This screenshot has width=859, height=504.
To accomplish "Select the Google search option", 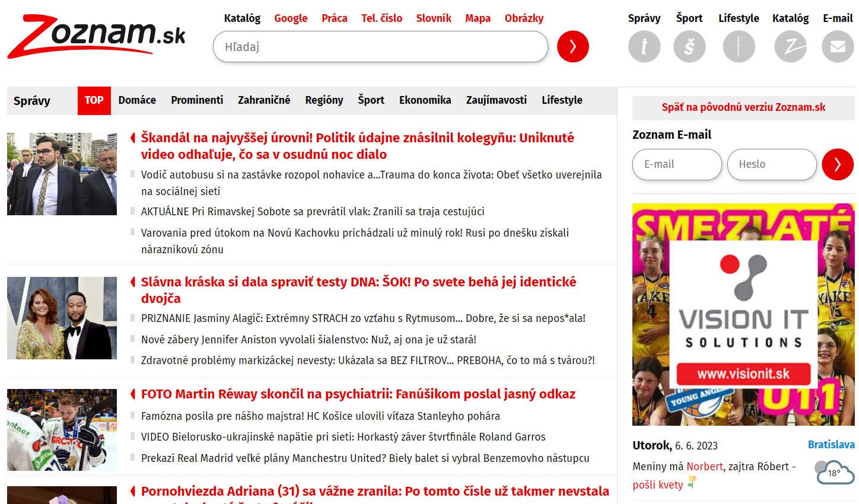I will pyautogui.click(x=291, y=18).
